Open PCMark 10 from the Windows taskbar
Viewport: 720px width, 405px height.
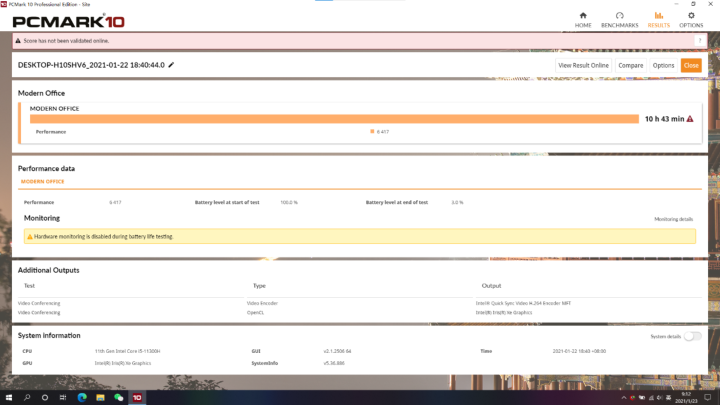coord(137,397)
